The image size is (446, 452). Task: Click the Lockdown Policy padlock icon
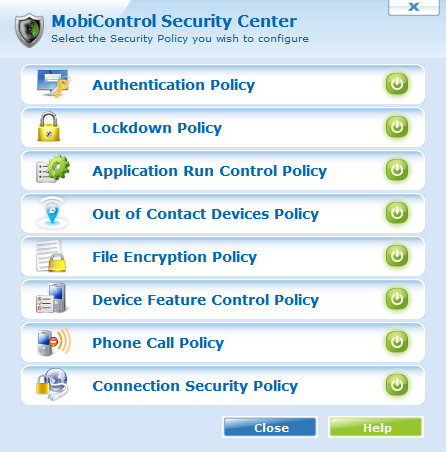49,126
